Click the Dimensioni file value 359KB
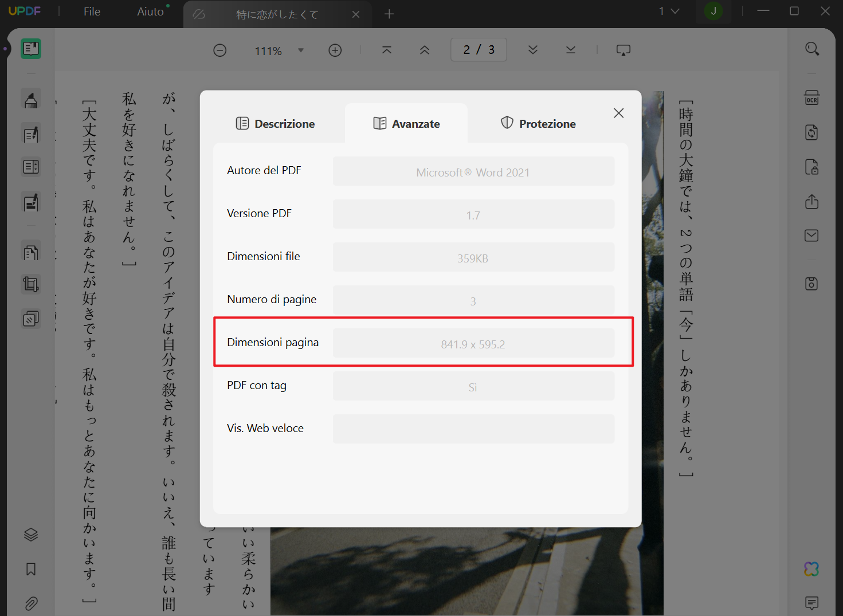Screen dimensions: 843x616 (473, 257)
